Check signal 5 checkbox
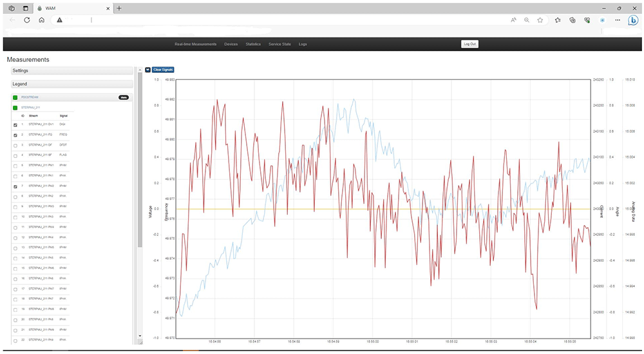Viewport: 644px width, 354px height. [x=15, y=166]
